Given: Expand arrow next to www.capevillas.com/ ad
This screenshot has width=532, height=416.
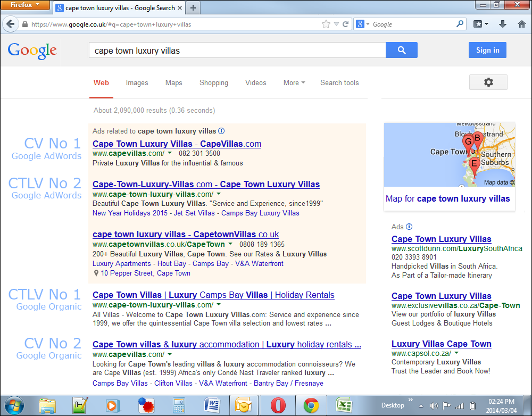Looking at the screenshot, I should 170,153.
